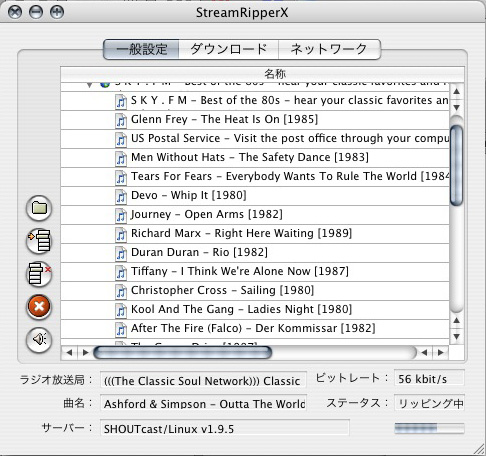This screenshot has width=486, height=456.
Task: Click music note icon beside Tiffany row
Action: (x=121, y=272)
